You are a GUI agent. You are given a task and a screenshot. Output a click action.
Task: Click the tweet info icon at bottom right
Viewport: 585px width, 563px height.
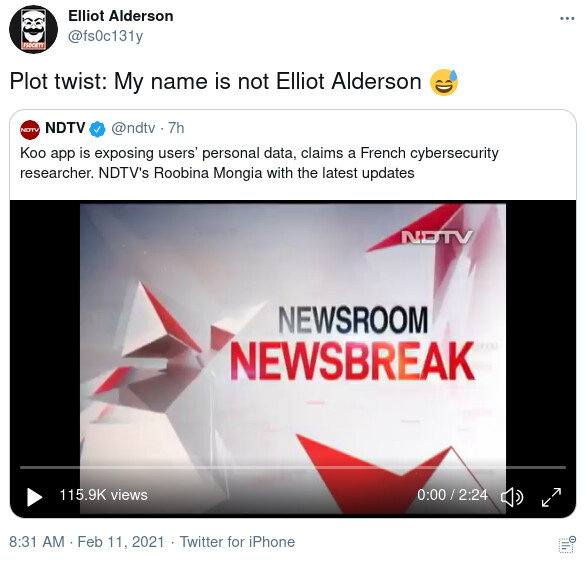[567, 544]
